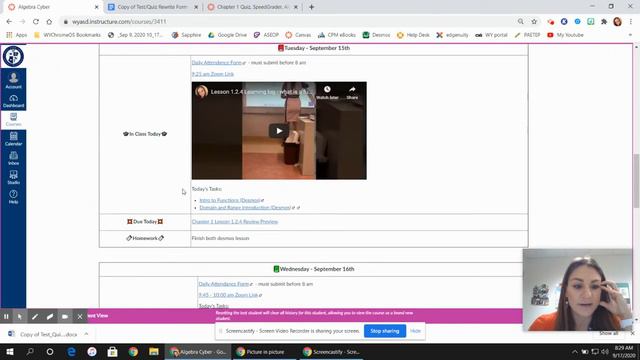This screenshot has width=640, height=360.
Task: Select the Screencastify eraser tool
Action: pyautogui.click(x=50, y=316)
